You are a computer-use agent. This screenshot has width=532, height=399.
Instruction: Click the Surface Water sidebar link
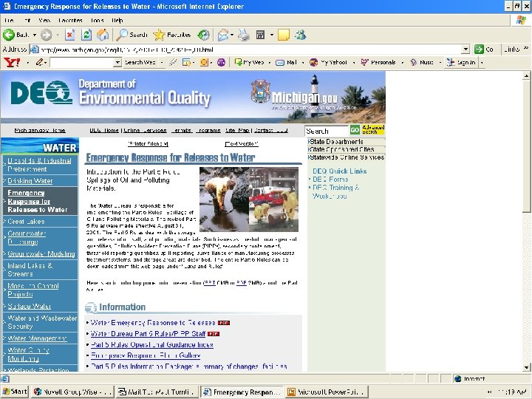click(x=29, y=306)
